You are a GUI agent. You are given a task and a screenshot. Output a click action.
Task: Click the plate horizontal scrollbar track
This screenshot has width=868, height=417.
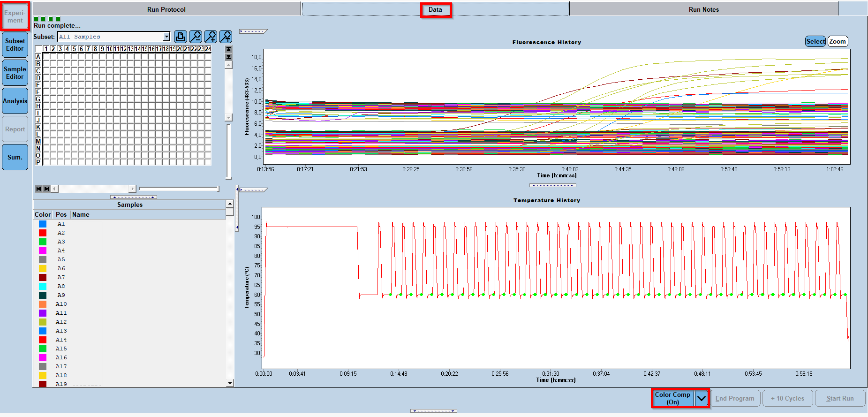(x=93, y=189)
